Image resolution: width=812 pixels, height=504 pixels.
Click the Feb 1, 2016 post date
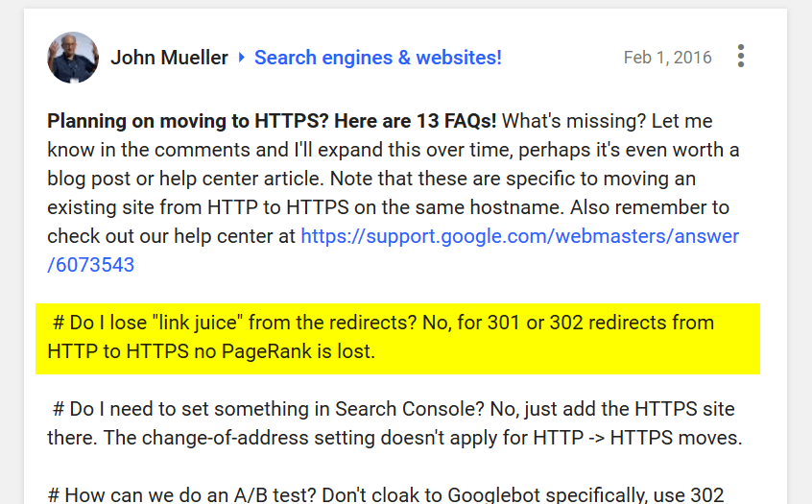coord(667,58)
